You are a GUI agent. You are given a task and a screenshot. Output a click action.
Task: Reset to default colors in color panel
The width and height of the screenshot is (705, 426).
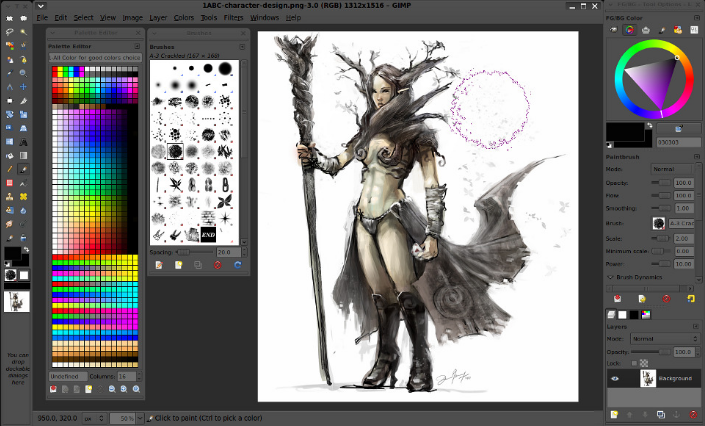pos(609,145)
